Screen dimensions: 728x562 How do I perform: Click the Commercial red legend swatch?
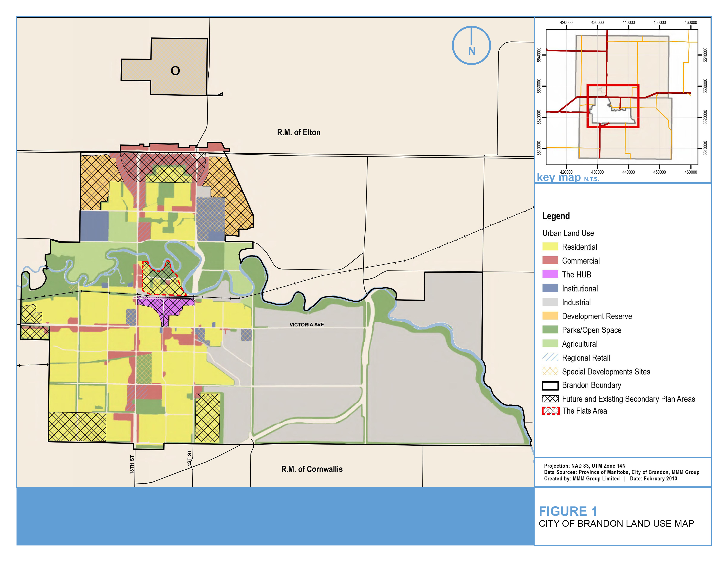[x=550, y=261]
